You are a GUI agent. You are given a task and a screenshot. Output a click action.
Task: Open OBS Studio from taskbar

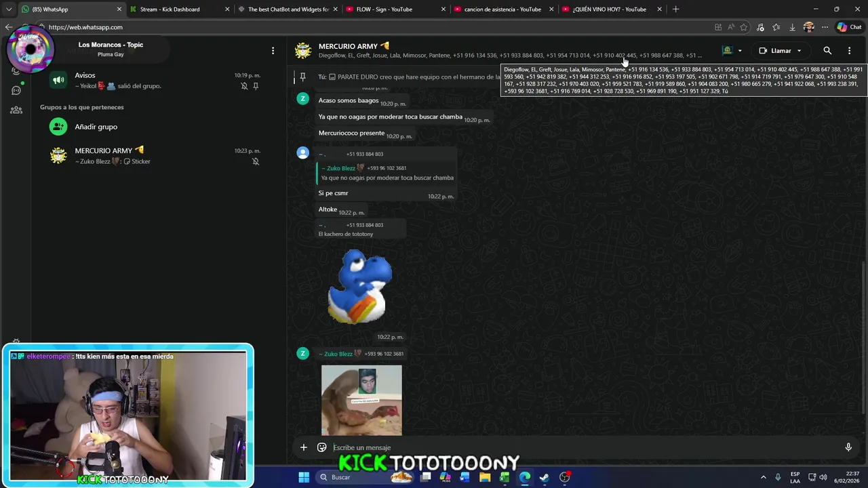[564, 477]
